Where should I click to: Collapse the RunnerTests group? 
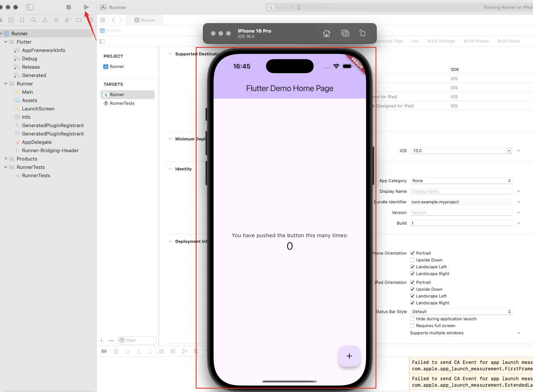tap(6, 167)
